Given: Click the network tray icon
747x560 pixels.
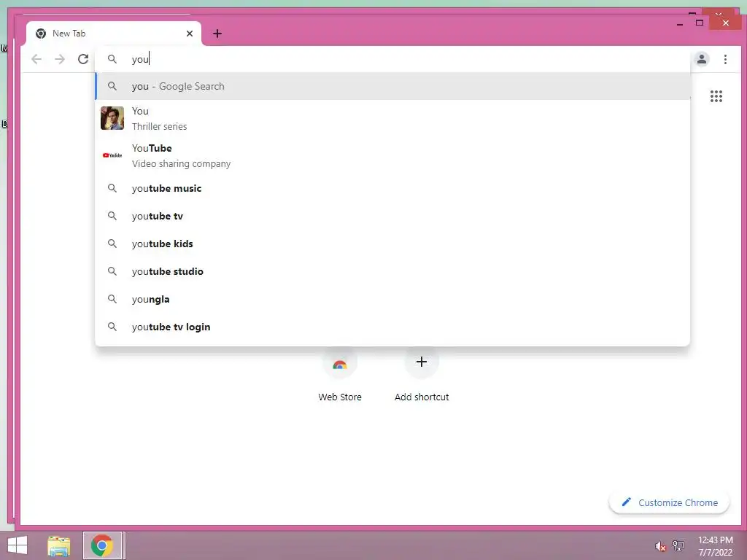Looking at the screenshot, I should 678,545.
